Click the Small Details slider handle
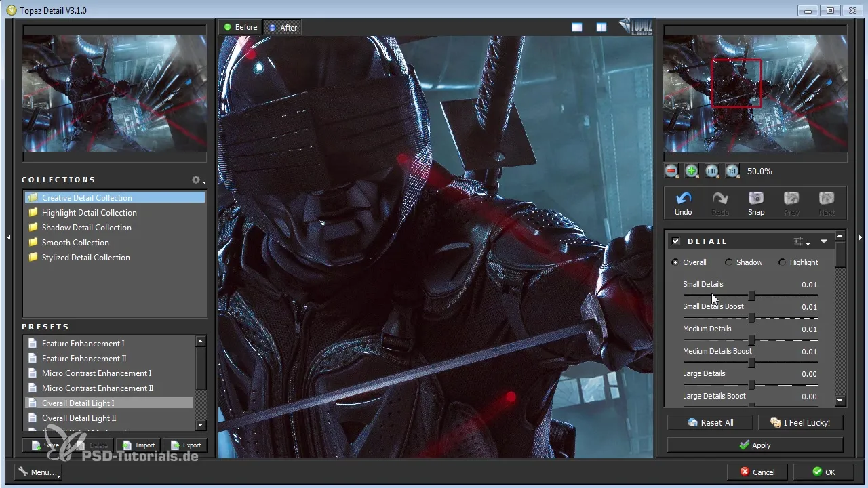This screenshot has height=488, width=868. pyautogui.click(x=752, y=296)
